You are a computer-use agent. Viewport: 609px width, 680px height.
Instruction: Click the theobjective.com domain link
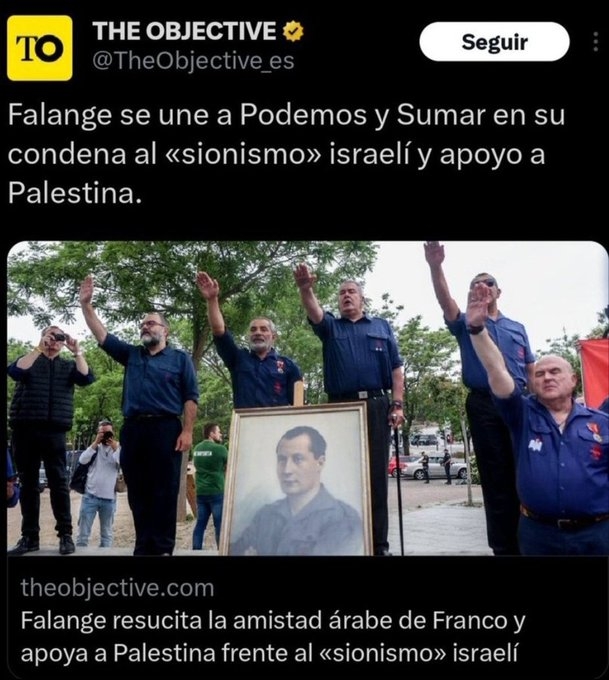[x=117, y=588]
